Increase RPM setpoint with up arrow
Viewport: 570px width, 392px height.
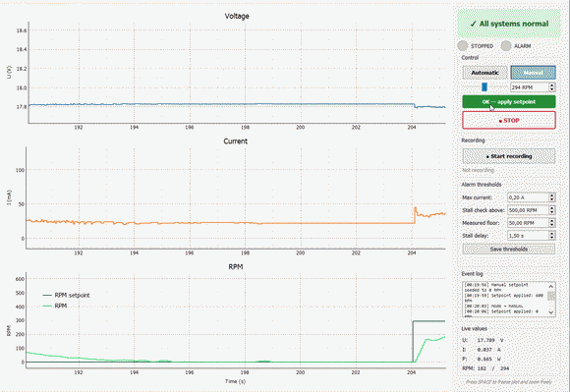(x=552, y=85)
